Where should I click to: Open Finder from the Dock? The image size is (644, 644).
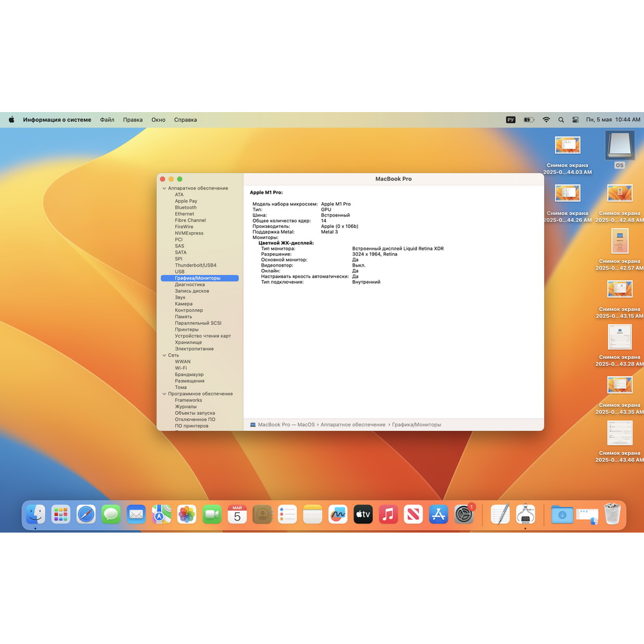(35, 514)
